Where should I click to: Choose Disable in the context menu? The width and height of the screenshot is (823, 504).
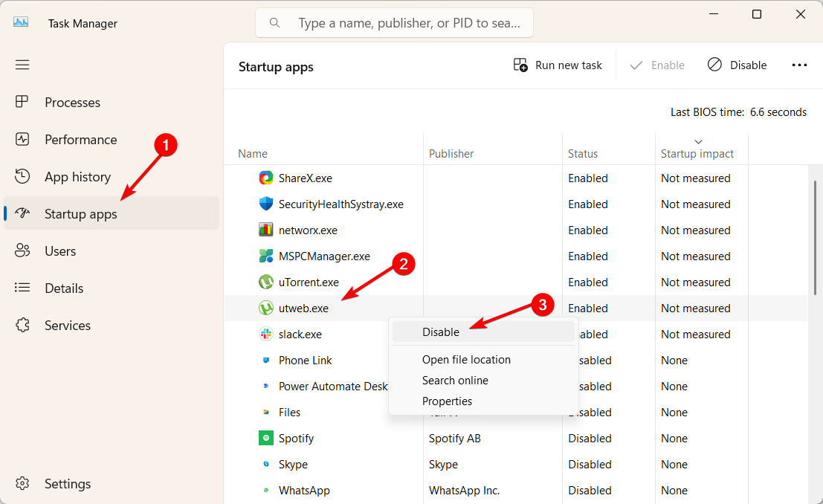(x=483, y=332)
